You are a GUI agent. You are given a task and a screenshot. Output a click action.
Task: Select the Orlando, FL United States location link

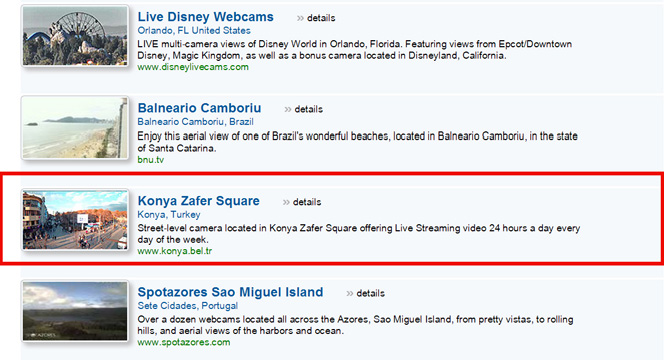pos(194,30)
